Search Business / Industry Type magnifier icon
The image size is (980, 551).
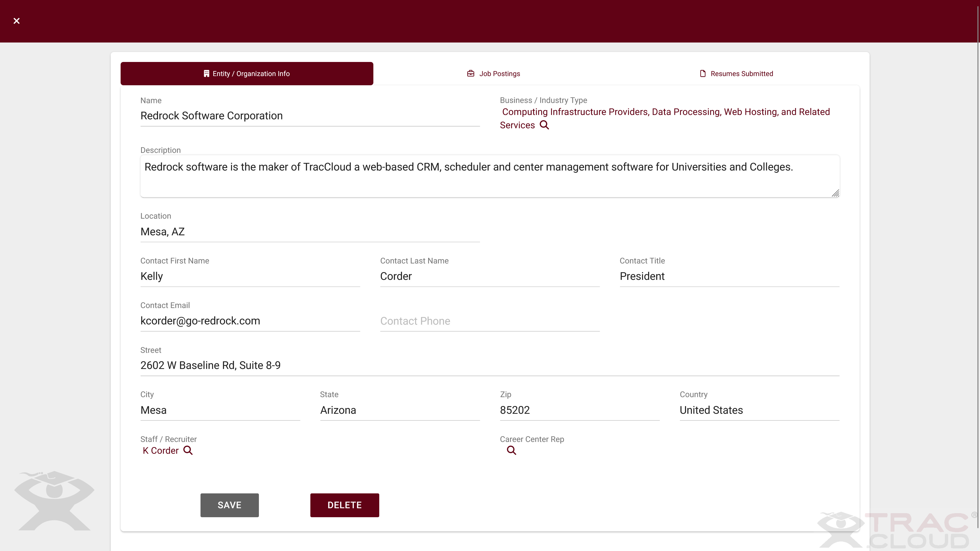click(x=544, y=125)
